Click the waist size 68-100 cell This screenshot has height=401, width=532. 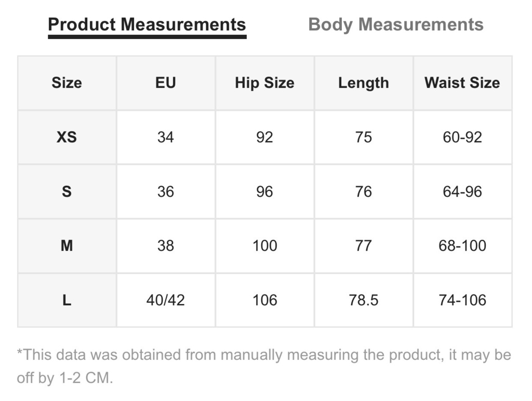(462, 246)
